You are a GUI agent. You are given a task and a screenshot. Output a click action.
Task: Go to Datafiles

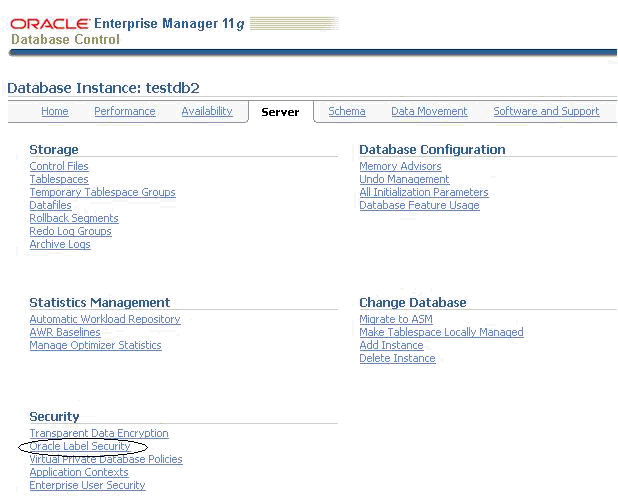pyautogui.click(x=50, y=205)
